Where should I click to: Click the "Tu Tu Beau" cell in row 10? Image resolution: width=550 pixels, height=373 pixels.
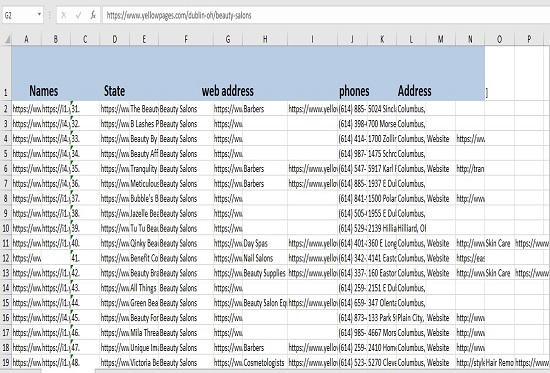(144, 228)
